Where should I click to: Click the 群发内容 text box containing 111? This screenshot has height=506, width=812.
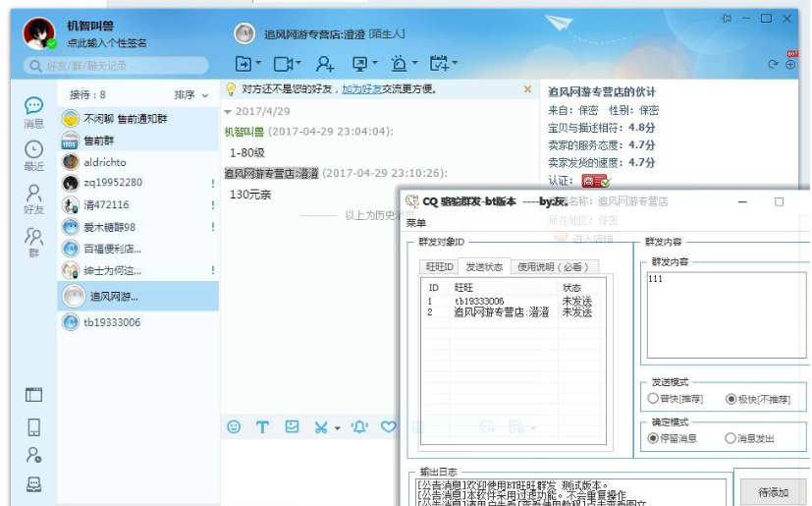click(726, 314)
